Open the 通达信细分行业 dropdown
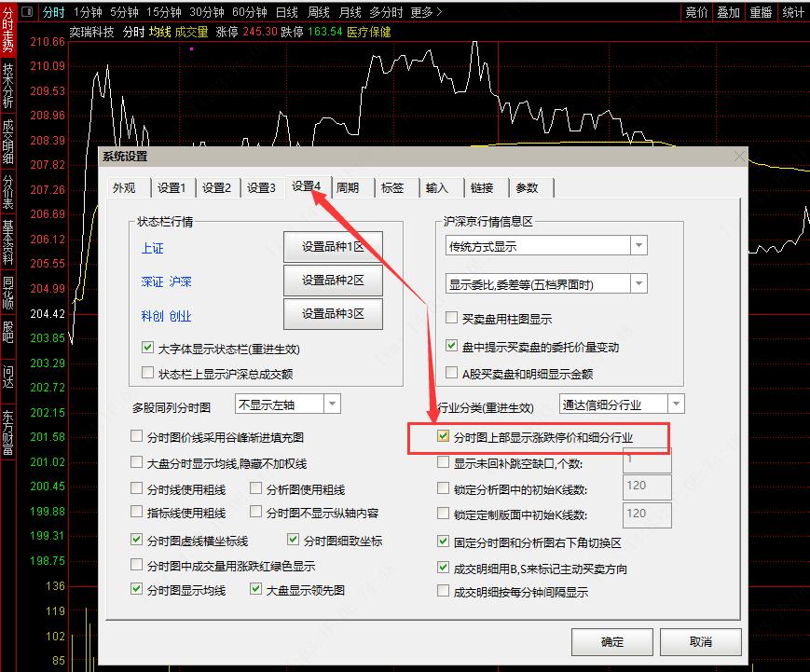 tap(678, 404)
